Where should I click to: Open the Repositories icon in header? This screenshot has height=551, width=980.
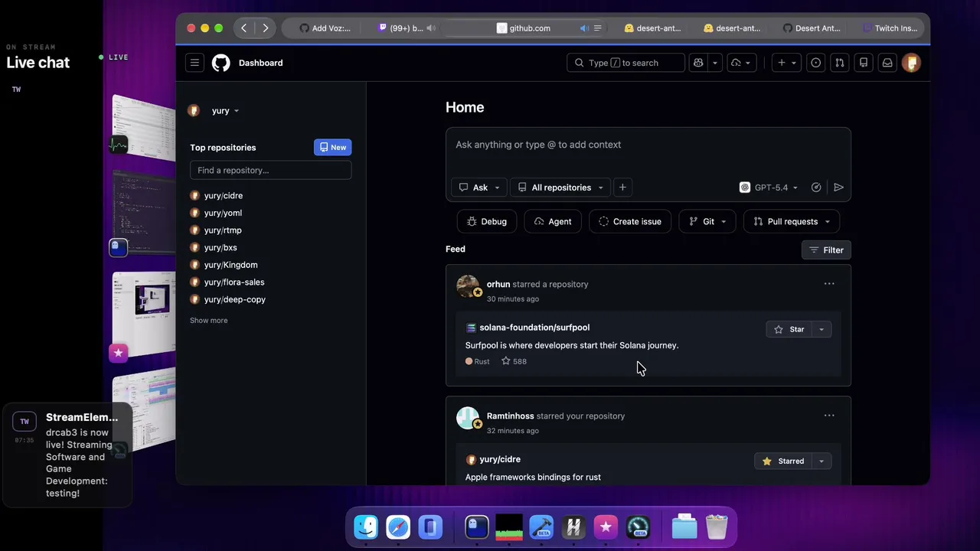click(864, 63)
